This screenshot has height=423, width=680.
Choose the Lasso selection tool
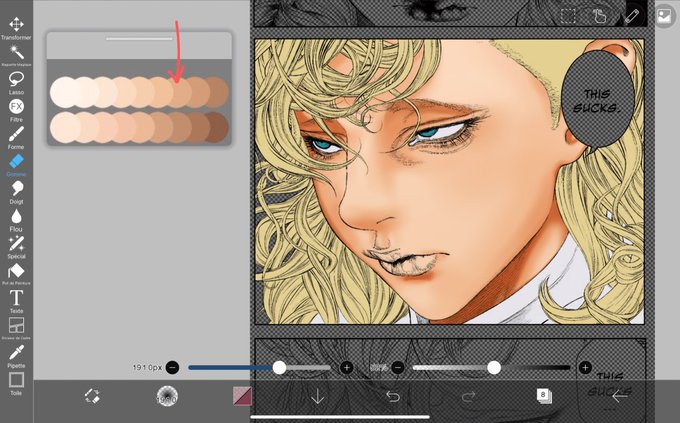pyautogui.click(x=16, y=83)
